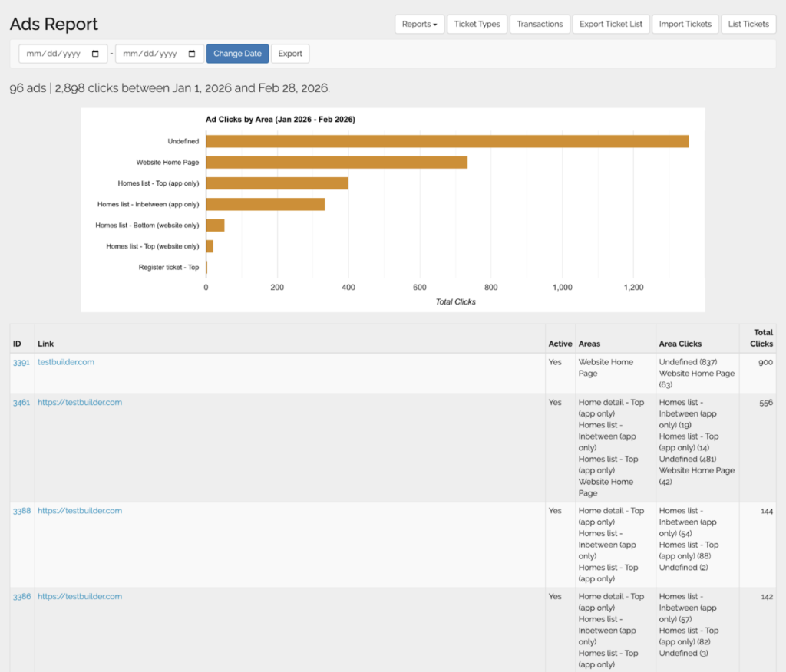786x672 pixels.
Task: Click the Total Clicks column header
Action: click(x=762, y=338)
